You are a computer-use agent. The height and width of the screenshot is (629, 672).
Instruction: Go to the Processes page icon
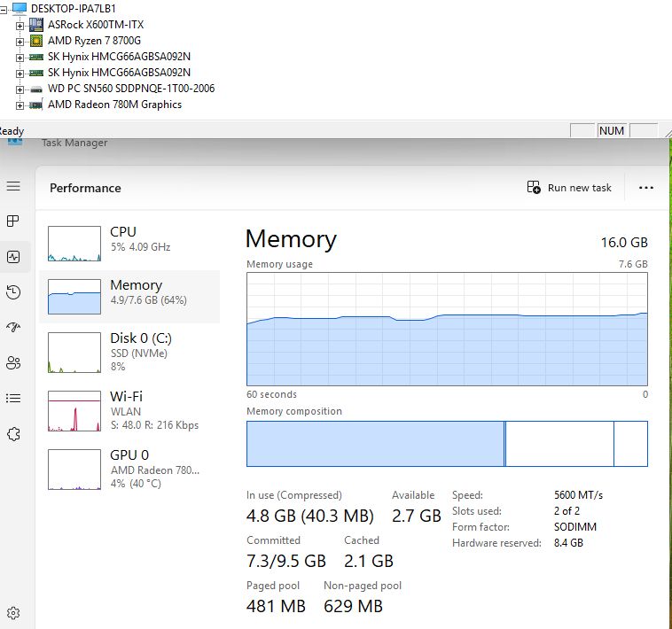pyautogui.click(x=13, y=221)
